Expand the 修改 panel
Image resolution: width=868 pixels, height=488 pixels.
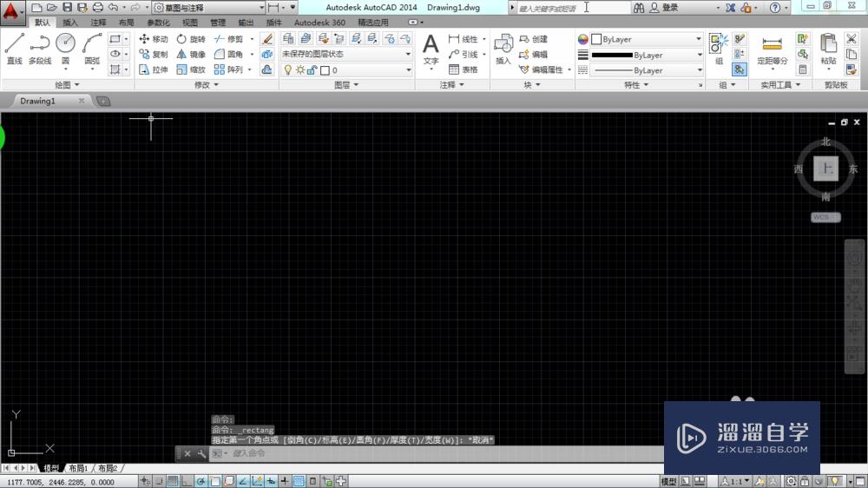pyautogui.click(x=207, y=85)
